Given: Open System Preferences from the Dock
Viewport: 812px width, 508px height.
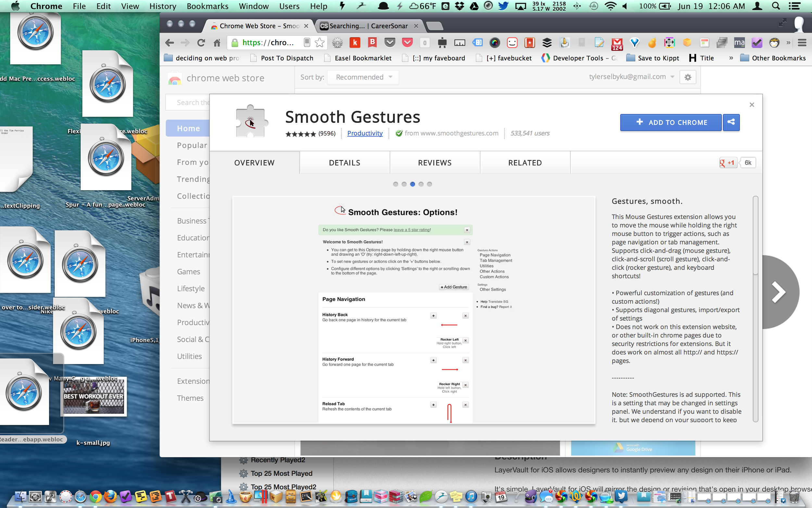Looking at the screenshot, I should 35,497.
